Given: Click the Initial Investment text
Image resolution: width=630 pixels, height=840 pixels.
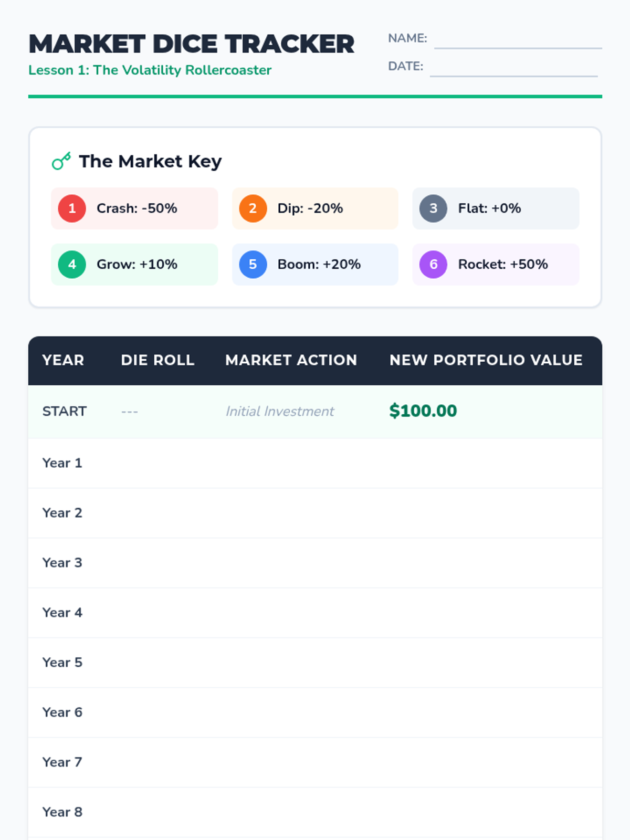Looking at the screenshot, I should (280, 412).
